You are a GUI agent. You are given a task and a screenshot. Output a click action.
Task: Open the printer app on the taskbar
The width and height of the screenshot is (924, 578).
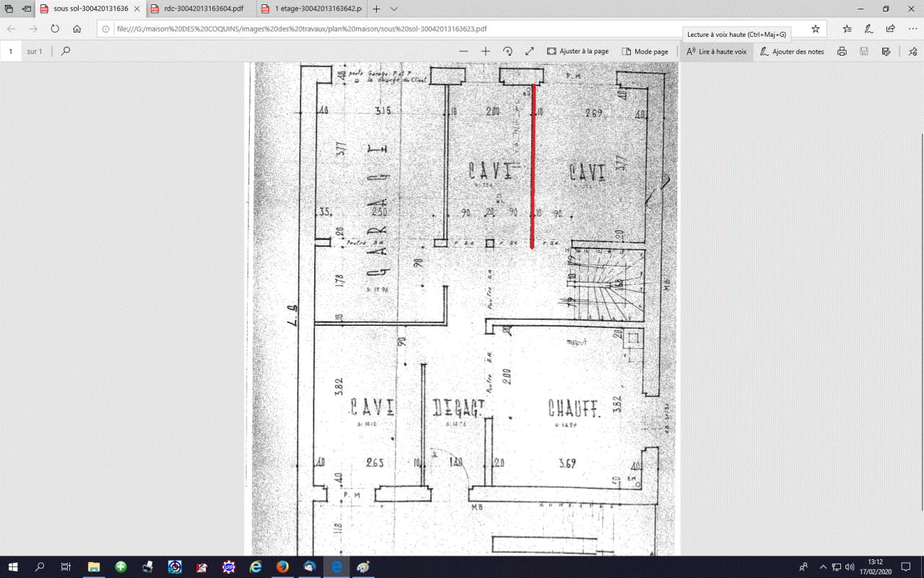tap(147, 567)
